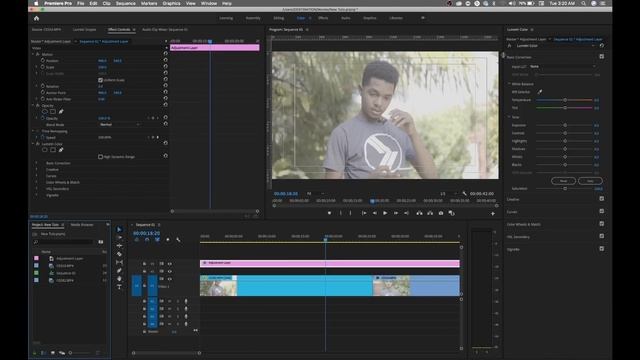640x360 pixels.
Task: Enable High Dynamic Range checkbox
Action: [x=100, y=157]
